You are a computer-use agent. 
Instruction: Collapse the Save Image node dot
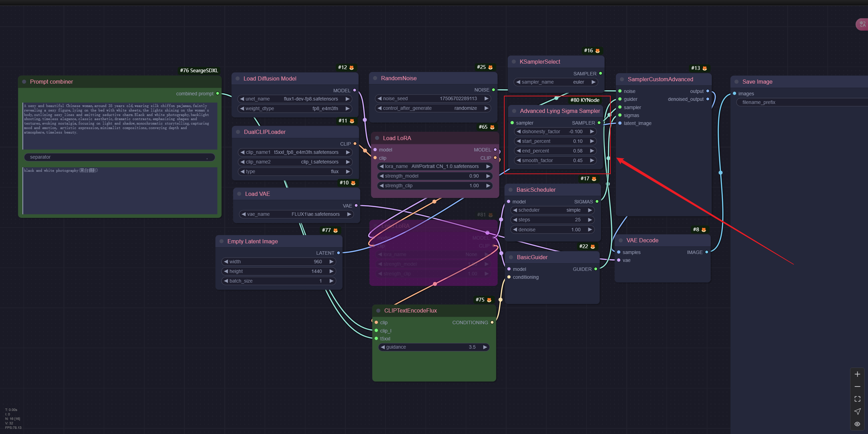[736, 82]
